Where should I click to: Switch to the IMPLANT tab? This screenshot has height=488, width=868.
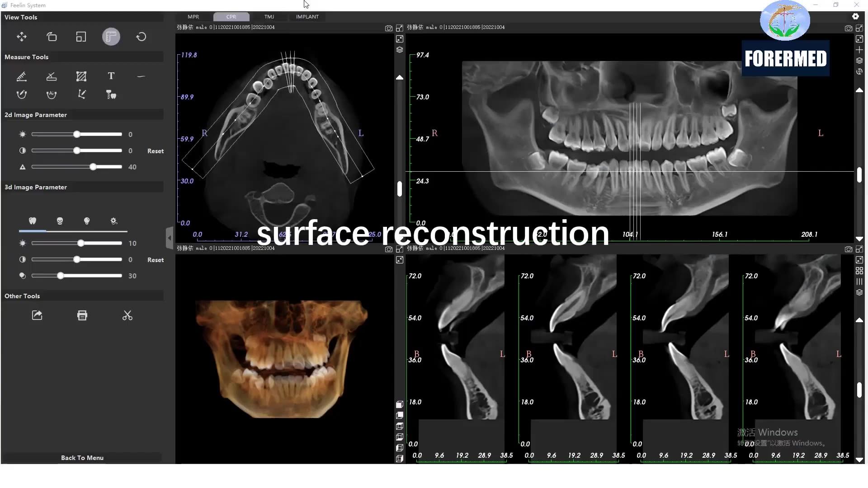(x=307, y=17)
